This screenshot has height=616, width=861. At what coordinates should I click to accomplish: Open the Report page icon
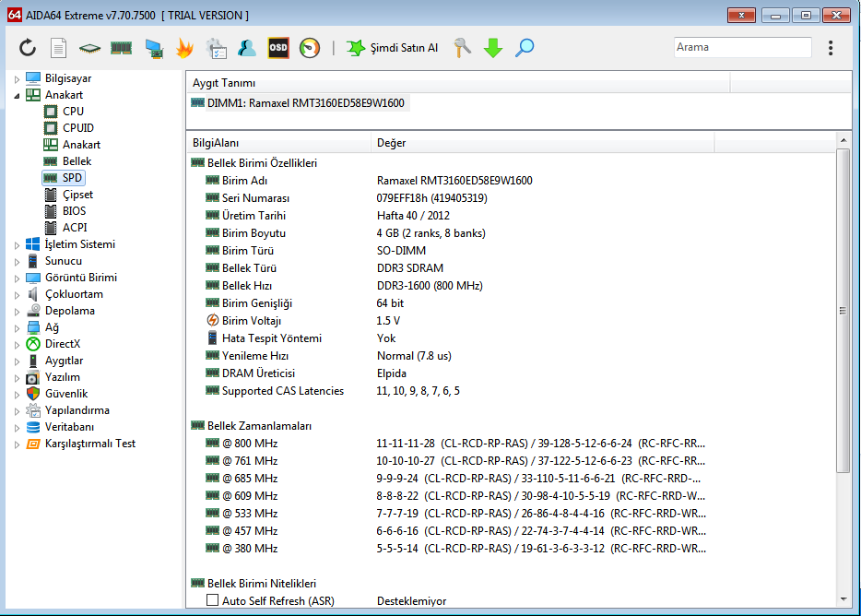(58, 48)
